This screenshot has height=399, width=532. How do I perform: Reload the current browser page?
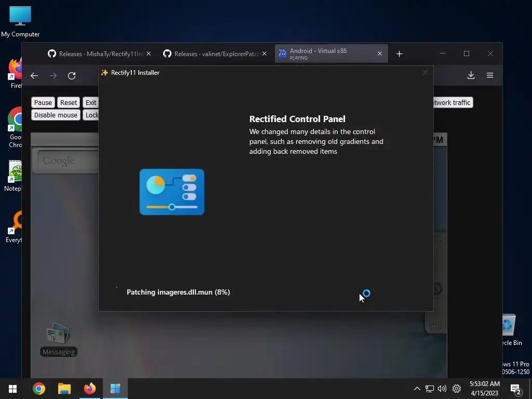tap(72, 76)
